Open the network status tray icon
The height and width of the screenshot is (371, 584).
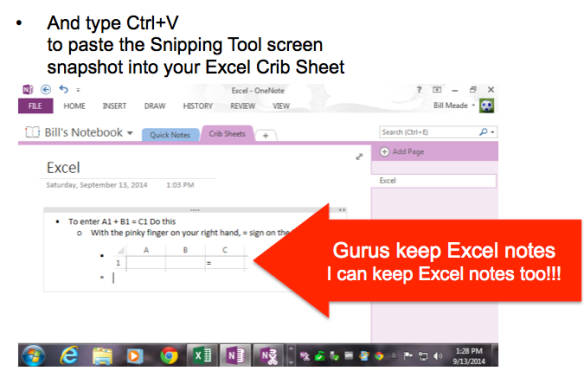423,356
